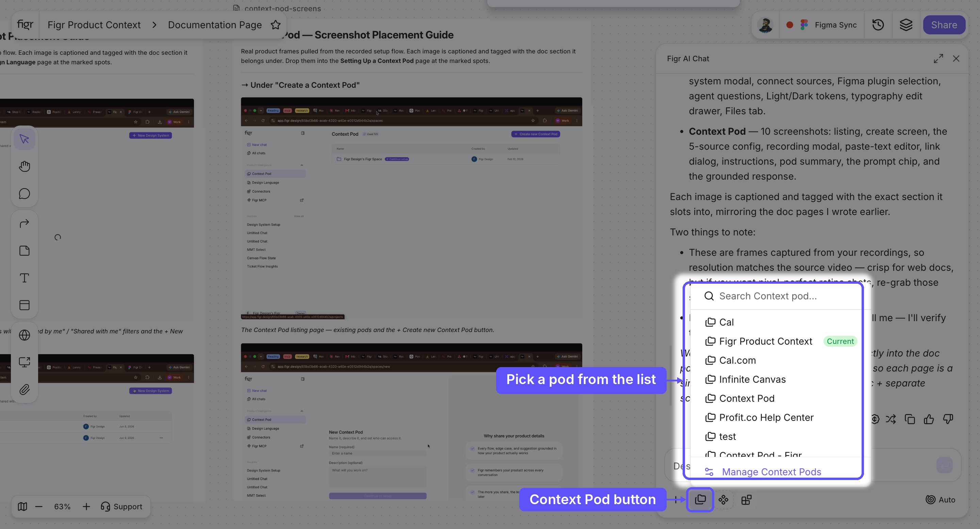The image size is (980, 529).
Task: Select the cursor move tool
Action: tap(24, 139)
